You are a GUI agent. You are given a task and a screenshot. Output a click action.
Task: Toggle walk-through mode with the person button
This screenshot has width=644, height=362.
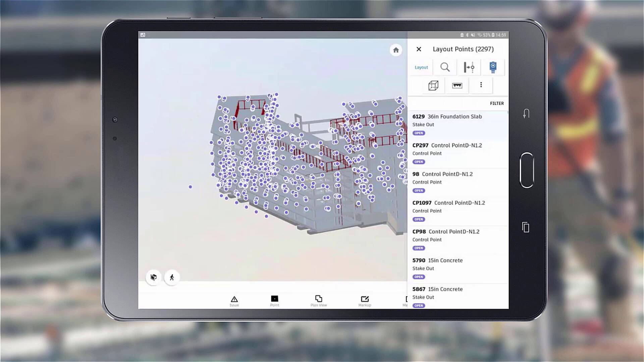172,277
